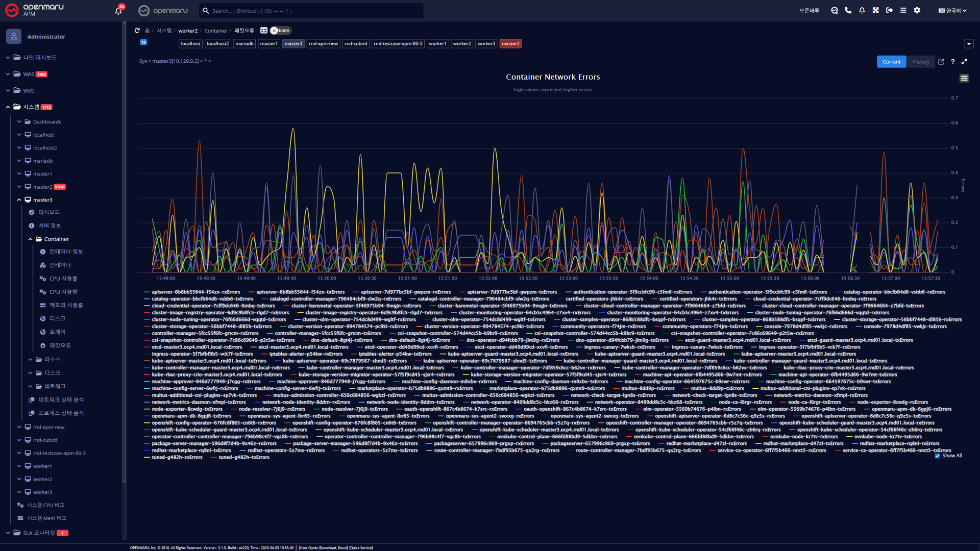Open chart in new window icon
Viewport: 980px width, 551px height.
[941, 62]
